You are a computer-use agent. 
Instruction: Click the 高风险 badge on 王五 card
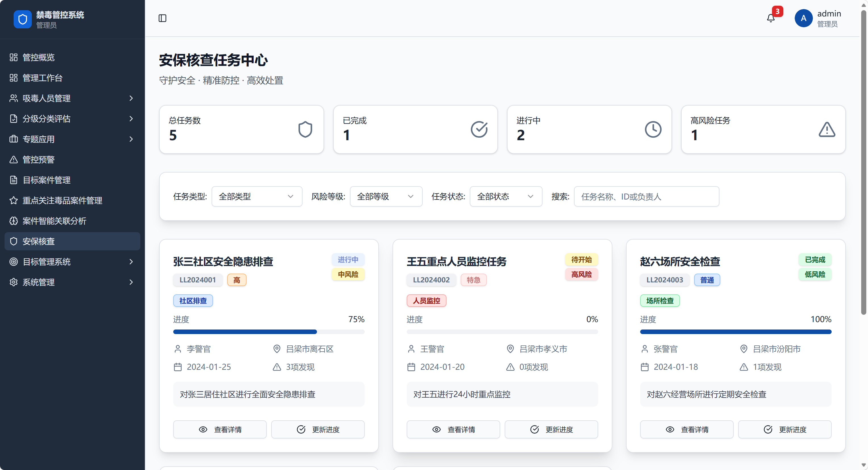[582, 274]
